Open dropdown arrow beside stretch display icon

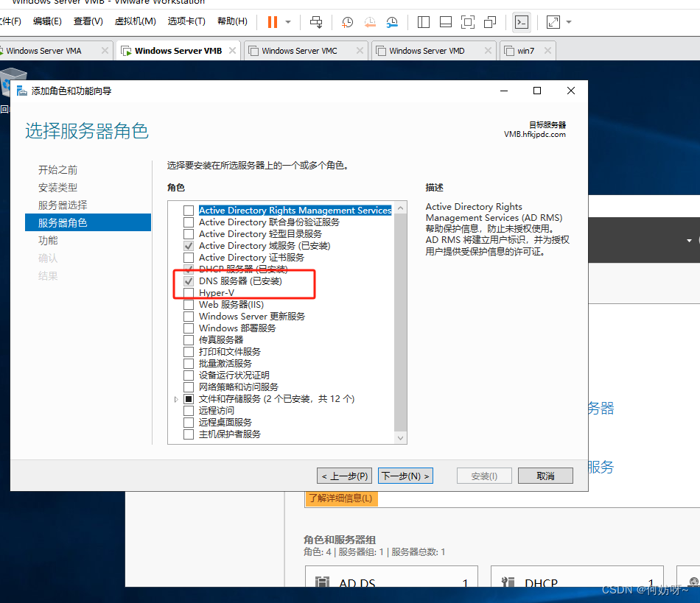(x=569, y=22)
